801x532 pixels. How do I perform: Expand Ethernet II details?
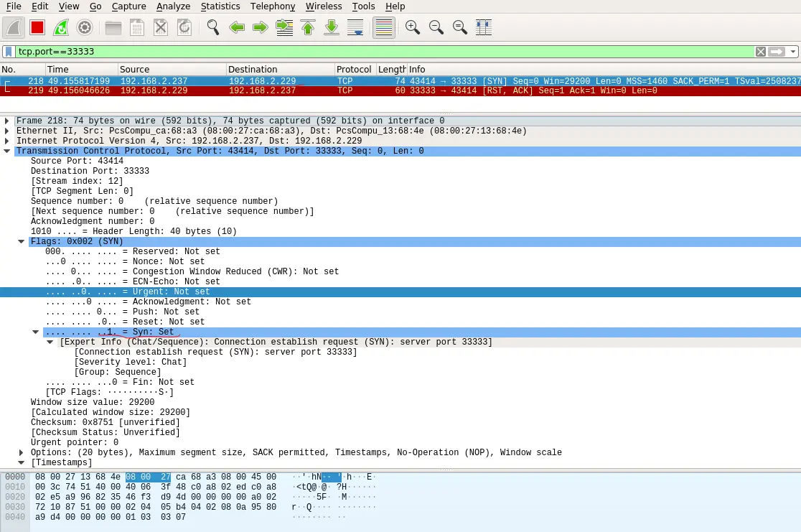tap(6, 131)
